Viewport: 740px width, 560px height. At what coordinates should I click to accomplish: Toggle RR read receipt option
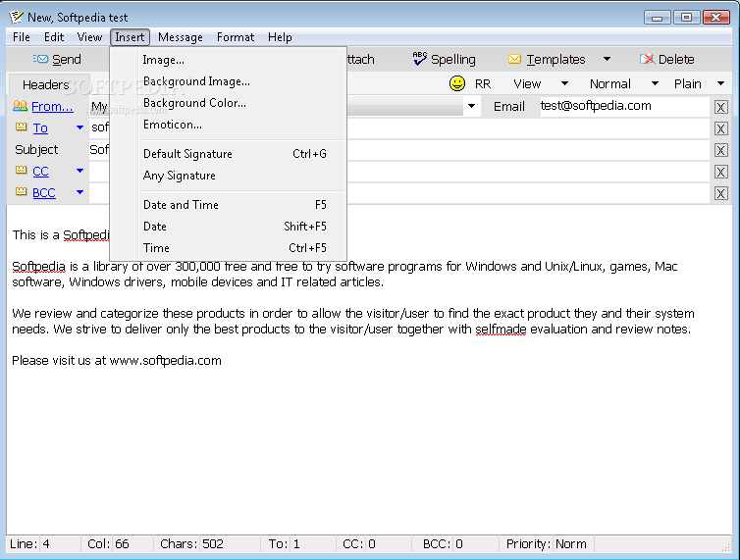click(x=482, y=84)
